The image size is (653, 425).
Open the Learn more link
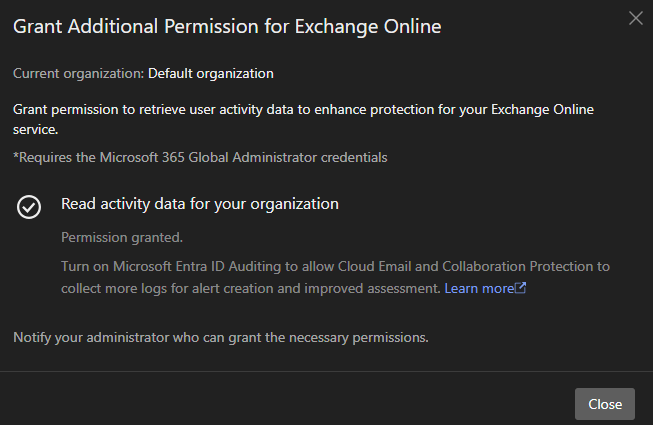479,288
